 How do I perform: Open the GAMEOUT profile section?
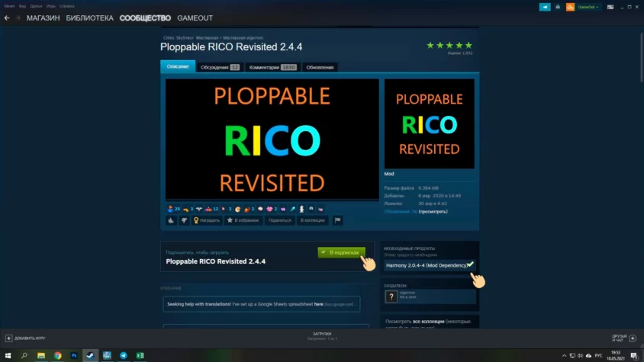pyautogui.click(x=195, y=18)
